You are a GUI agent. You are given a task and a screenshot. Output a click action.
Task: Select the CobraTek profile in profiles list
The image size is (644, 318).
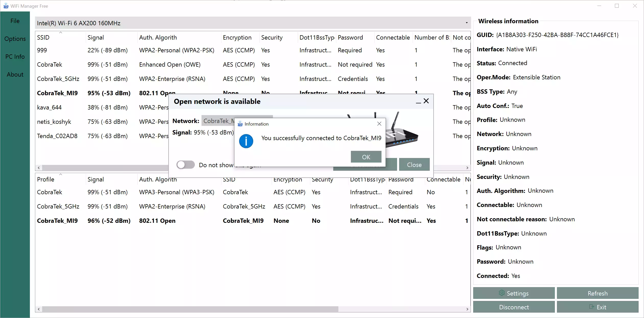253,192
